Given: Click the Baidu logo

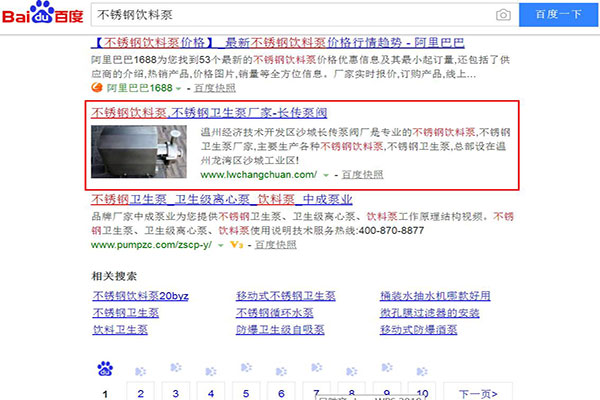Looking at the screenshot, I should tap(42, 13).
